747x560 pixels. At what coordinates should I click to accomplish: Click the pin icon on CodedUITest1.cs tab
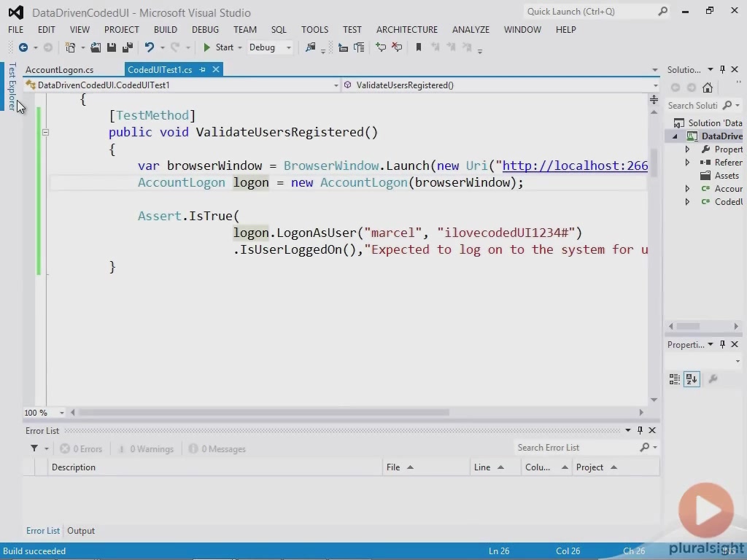(203, 69)
